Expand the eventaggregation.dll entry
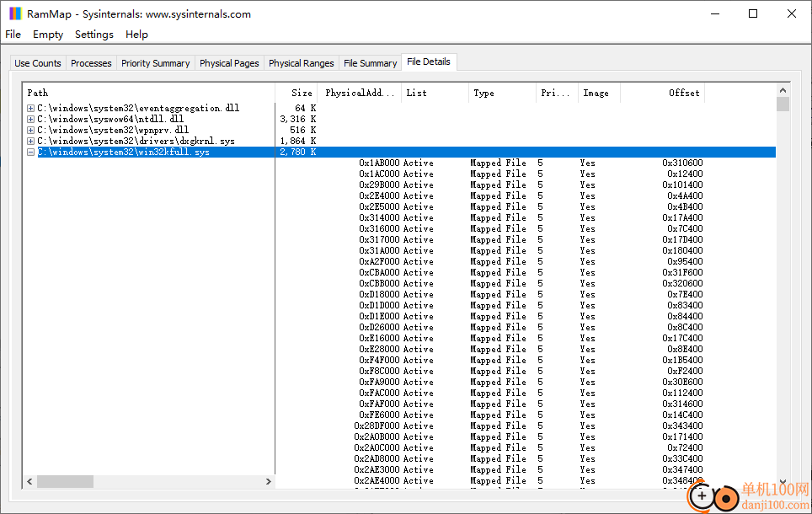The height and width of the screenshot is (514, 812). [x=30, y=109]
